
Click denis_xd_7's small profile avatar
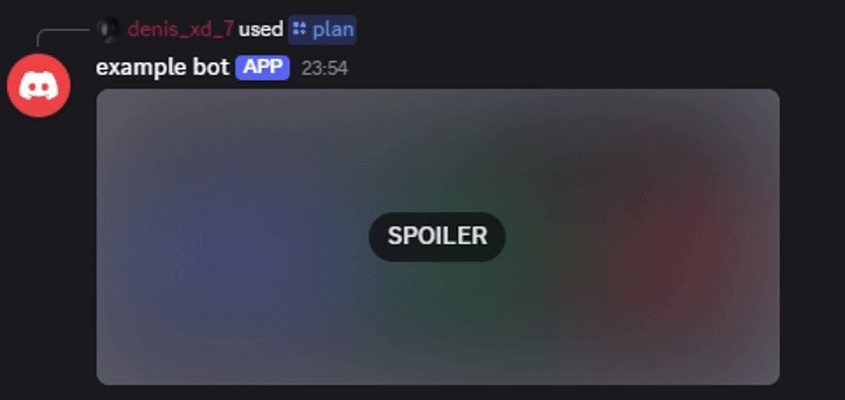[x=109, y=30]
